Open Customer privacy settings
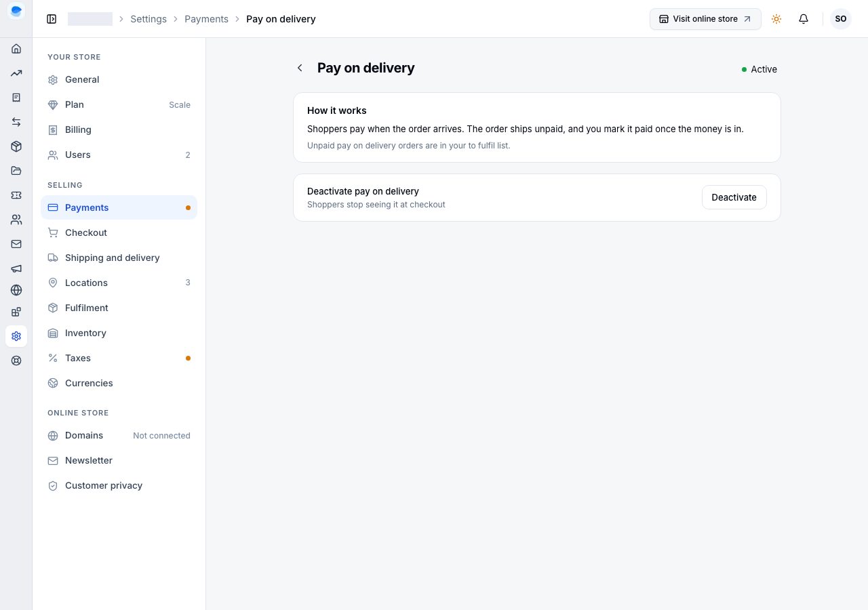The width and height of the screenshot is (868, 610). tap(119, 485)
